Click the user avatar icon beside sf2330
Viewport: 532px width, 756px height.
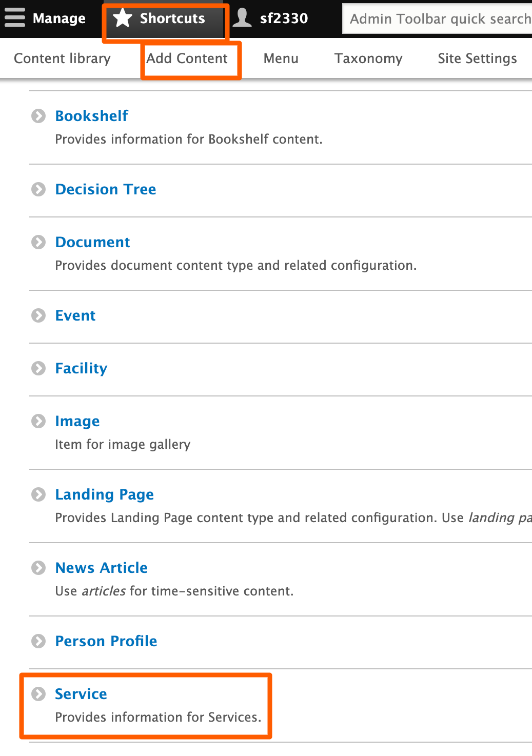pyautogui.click(x=242, y=18)
